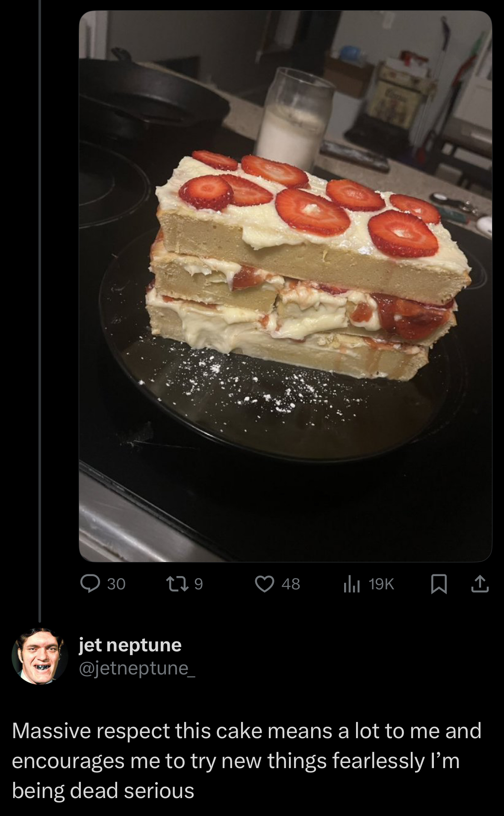Click the share upload arrow icon
The height and width of the screenshot is (816, 504).
(479, 584)
